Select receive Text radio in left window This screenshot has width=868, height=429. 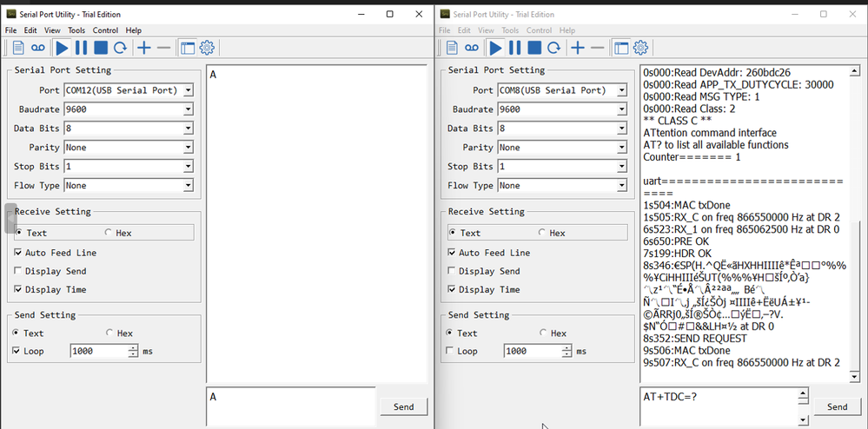tap(19, 233)
